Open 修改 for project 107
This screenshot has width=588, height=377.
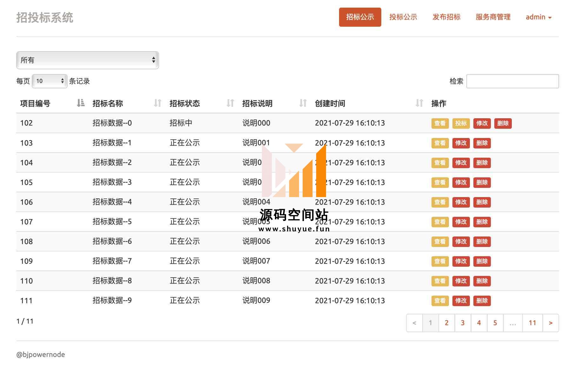click(461, 222)
